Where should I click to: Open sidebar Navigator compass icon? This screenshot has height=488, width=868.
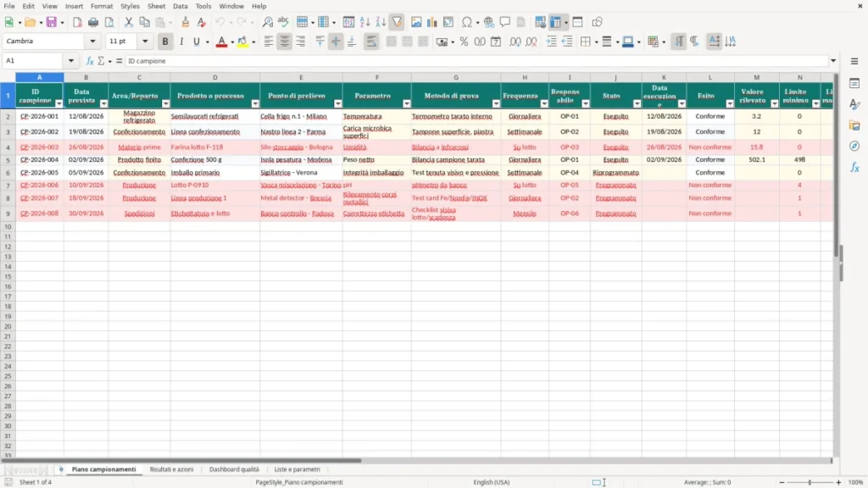coord(854,146)
